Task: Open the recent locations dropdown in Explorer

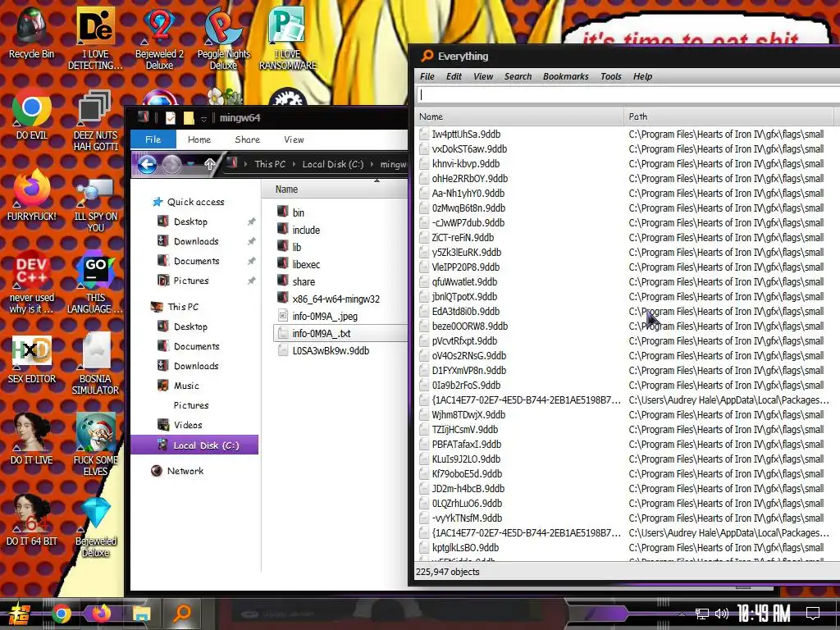Action: (x=191, y=164)
